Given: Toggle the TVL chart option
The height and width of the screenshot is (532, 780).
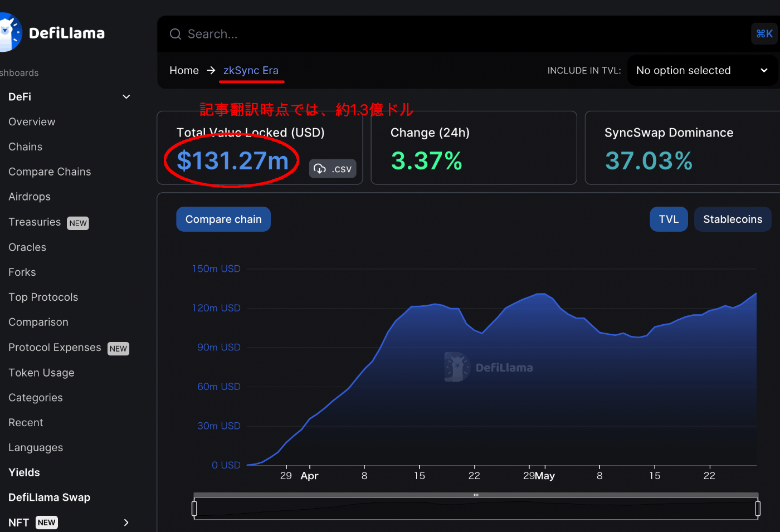Looking at the screenshot, I should pos(669,219).
